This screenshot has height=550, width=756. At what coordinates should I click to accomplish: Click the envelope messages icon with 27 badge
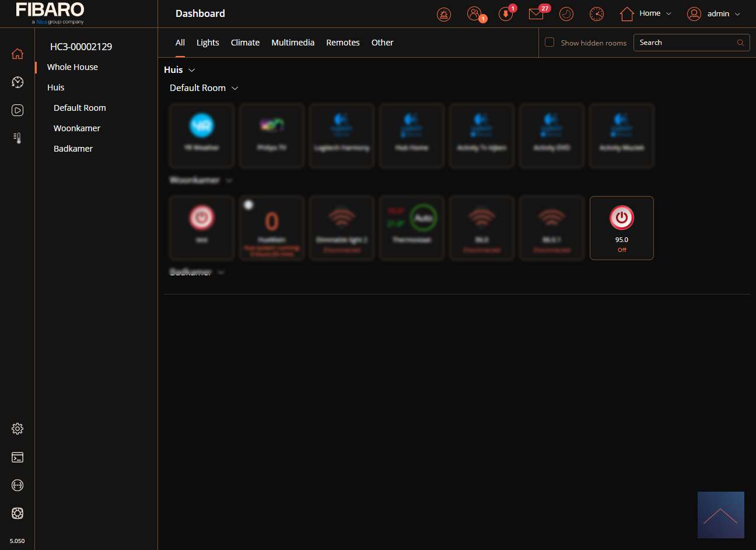pos(536,14)
